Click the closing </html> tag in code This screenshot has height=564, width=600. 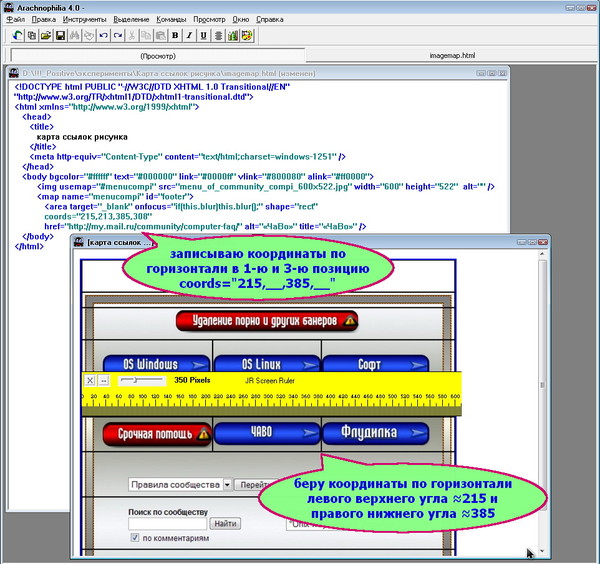(x=29, y=246)
